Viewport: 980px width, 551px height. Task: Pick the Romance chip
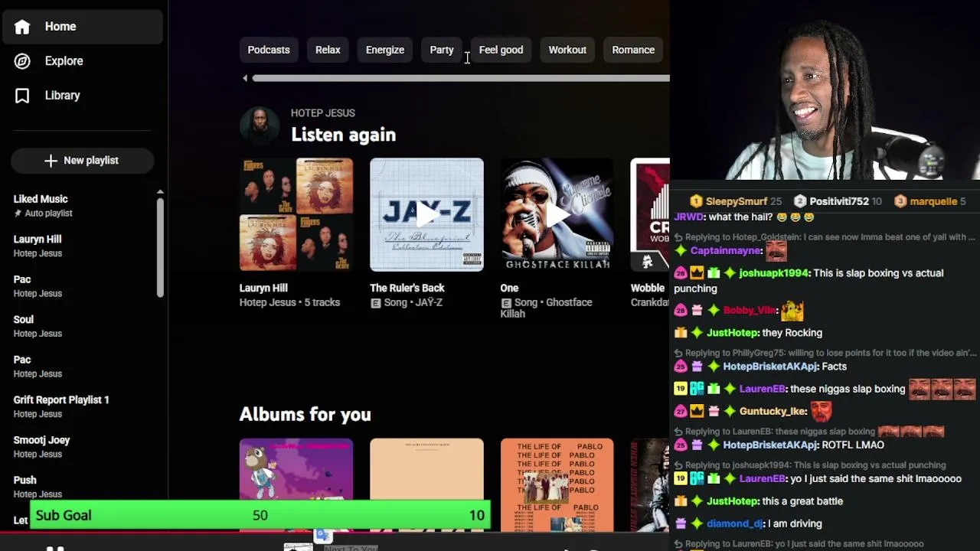[x=633, y=50]
